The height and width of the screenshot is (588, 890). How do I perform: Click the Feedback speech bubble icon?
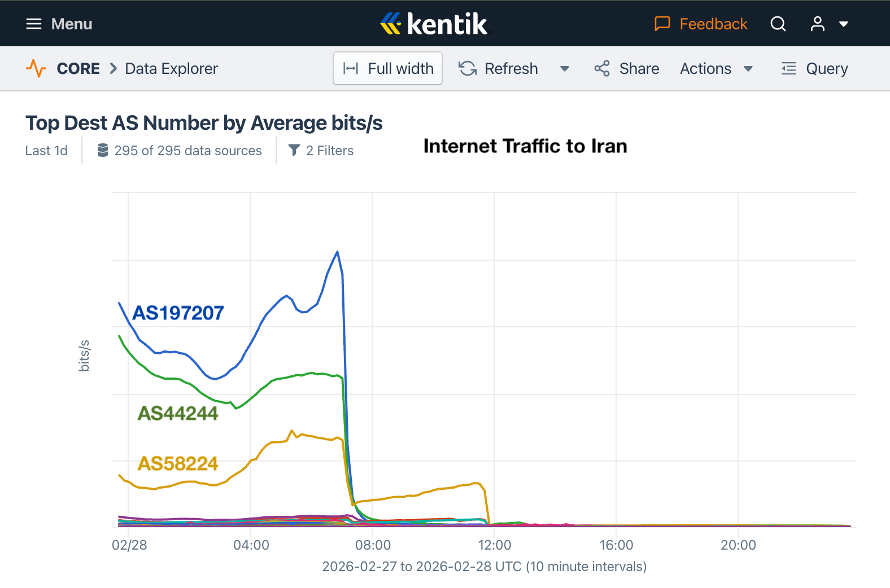[x=662, y=24]
